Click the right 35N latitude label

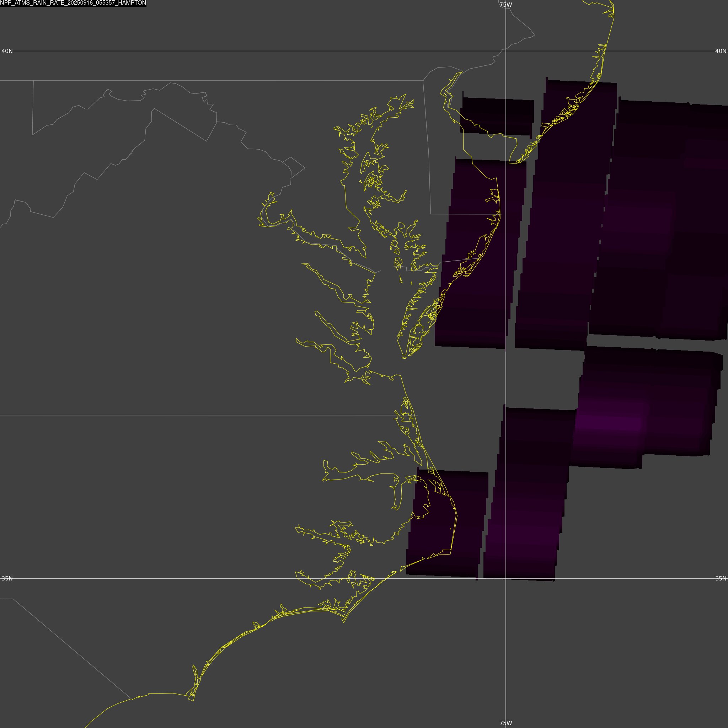[x=721, y=578]
